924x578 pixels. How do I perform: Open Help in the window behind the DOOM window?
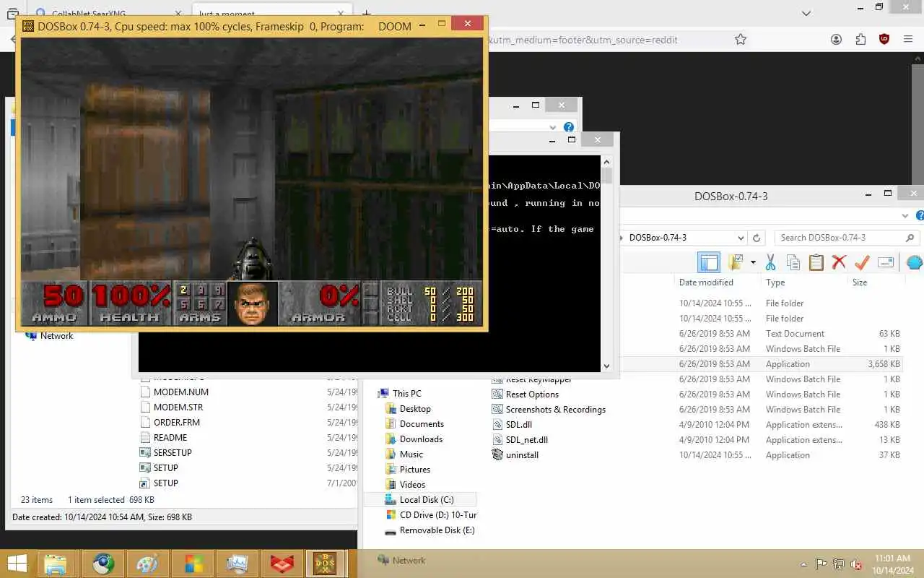coord(568,127)
